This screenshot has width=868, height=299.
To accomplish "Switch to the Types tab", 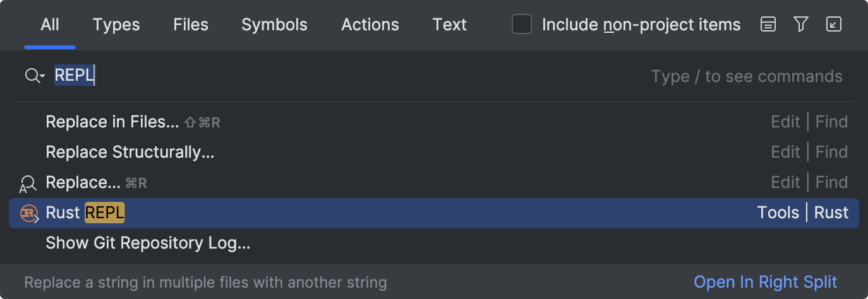I will (116, 25).
